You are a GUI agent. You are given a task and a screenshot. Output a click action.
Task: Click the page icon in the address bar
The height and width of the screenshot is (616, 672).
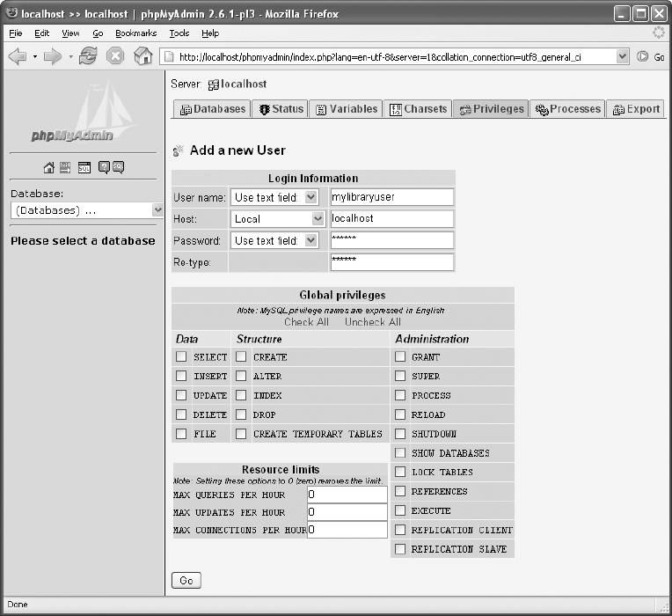click(x=170, y=56)
